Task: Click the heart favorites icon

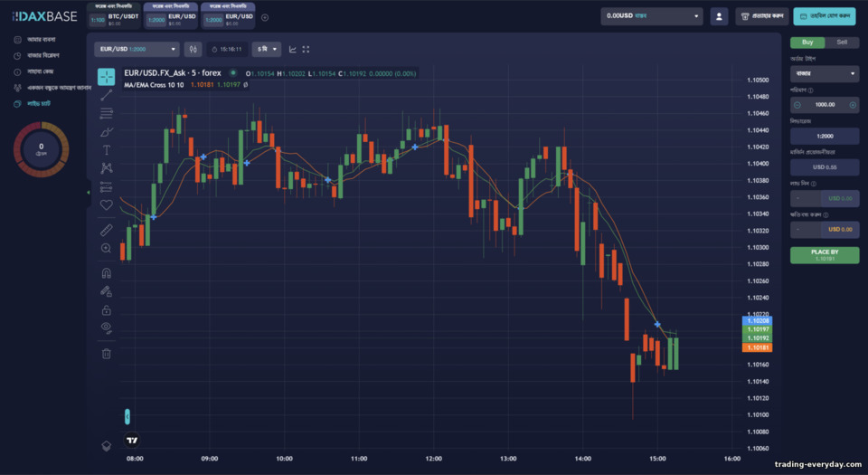Action: pos(107,204)
